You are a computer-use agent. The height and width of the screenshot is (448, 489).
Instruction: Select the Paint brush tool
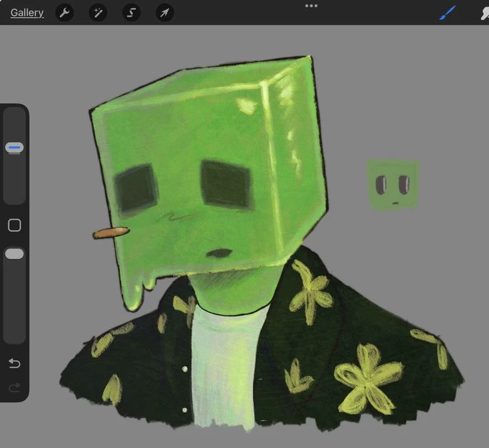coord(448,13)
